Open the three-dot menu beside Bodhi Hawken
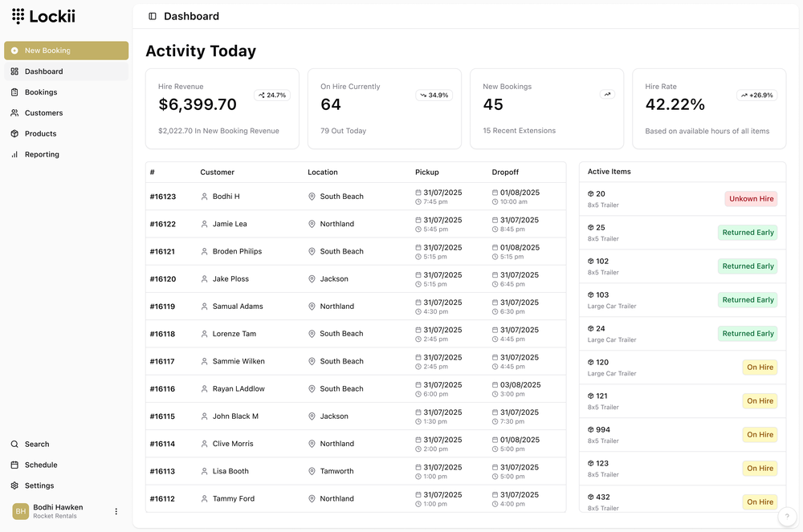The width and height of the screenshot is (803, 532). (x=116, y=512)
